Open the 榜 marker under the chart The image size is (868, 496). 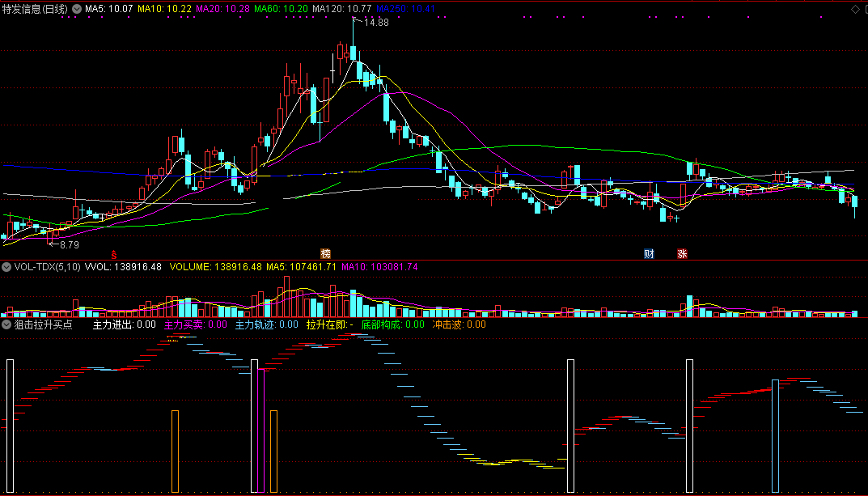[325, 254]
